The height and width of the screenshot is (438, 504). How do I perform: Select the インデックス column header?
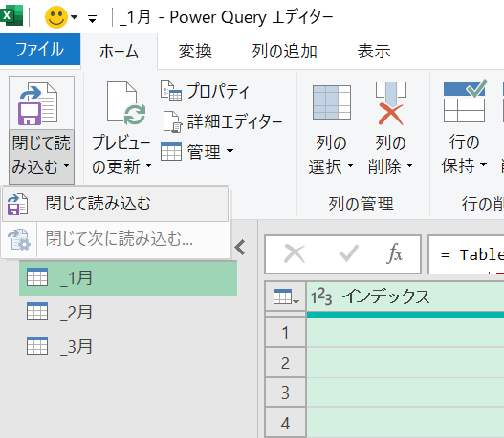(405, 296)
